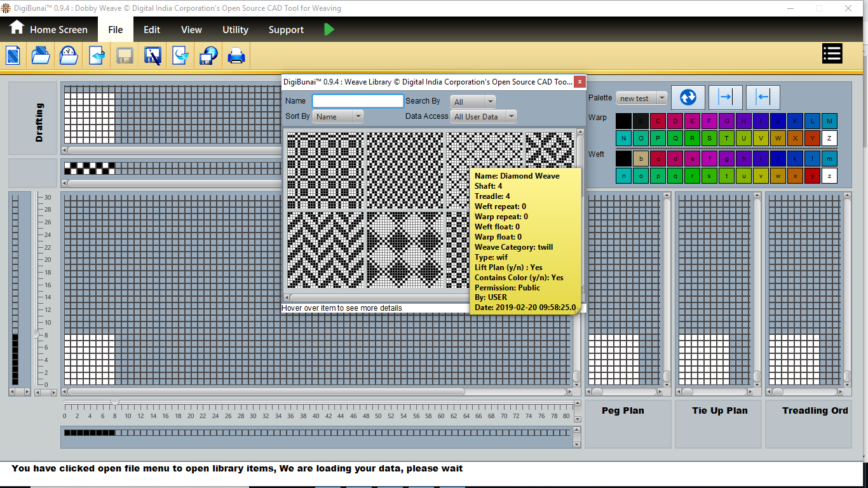This screenshot has height=488, width=868.
Task: Select the zigzag weave thumbnail in library
Action: tap(325, 250)
